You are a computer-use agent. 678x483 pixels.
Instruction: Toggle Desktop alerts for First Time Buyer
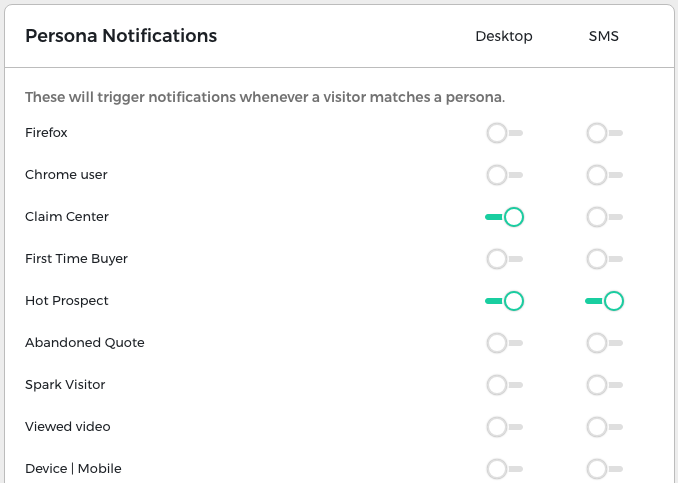tap(504, 259)
